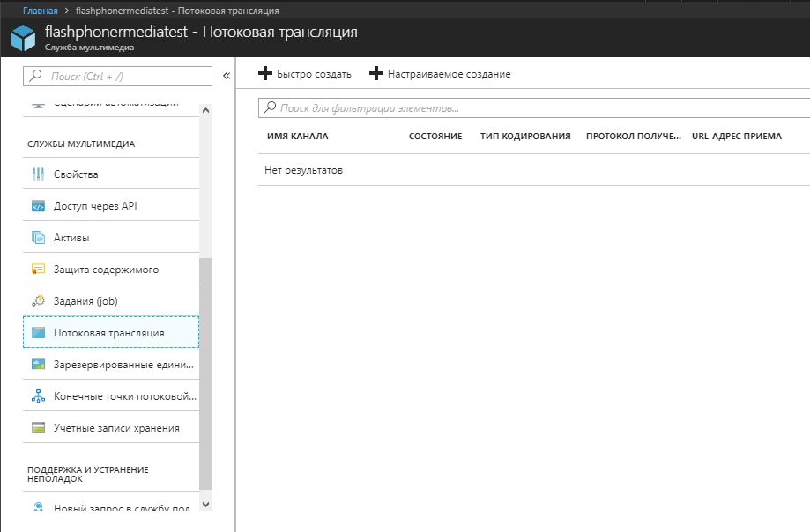This screenshot has height=532, width=810.
Task: Click the Конечные точки потоковой icon
Action: [x=38, y=396]
